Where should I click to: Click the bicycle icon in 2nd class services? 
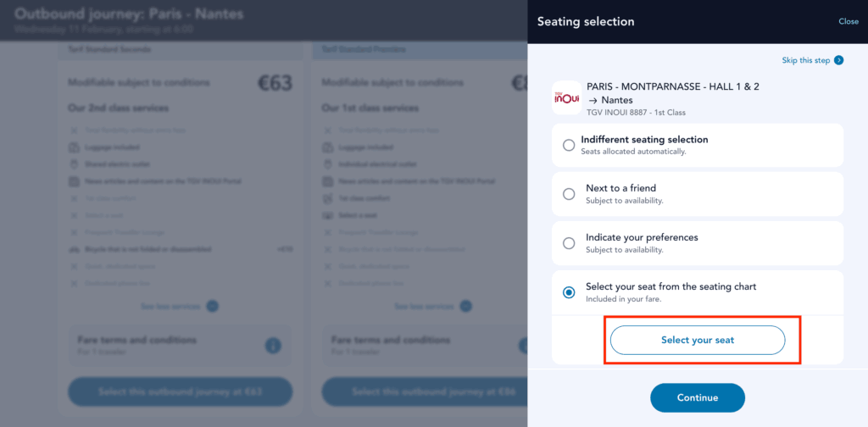74,249
